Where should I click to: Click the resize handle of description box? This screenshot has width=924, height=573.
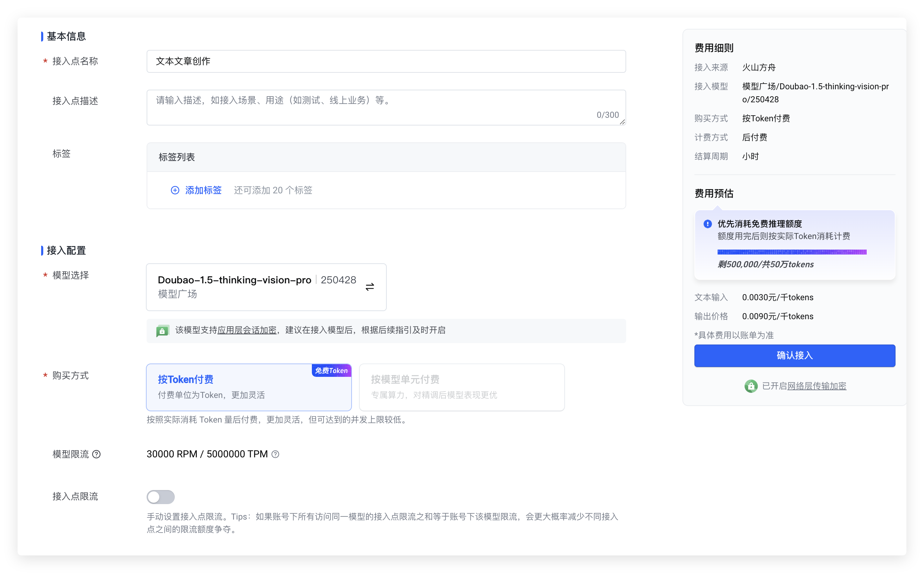point(622,122)
